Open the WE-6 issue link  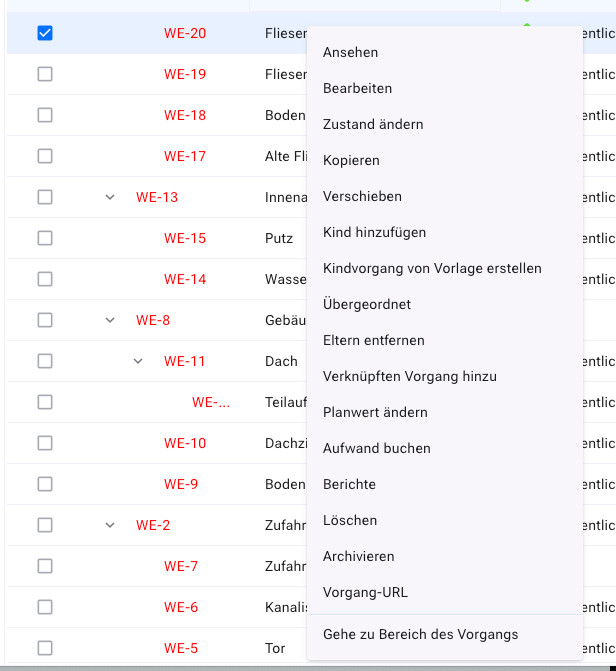click(x=181, y=607)
